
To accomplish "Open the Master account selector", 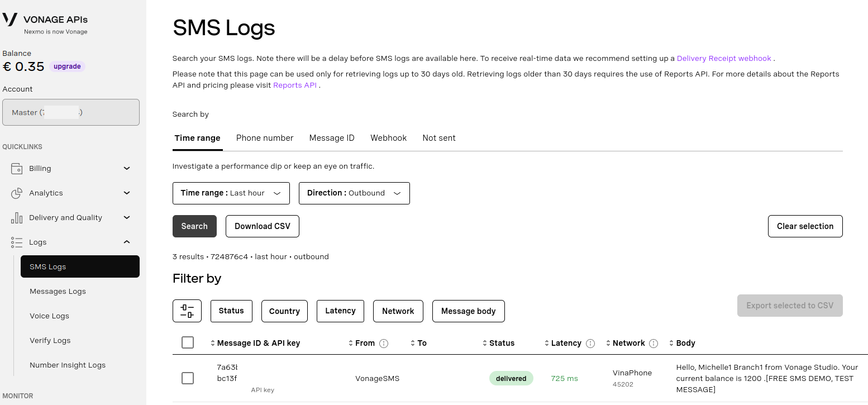I will (71, 112).
